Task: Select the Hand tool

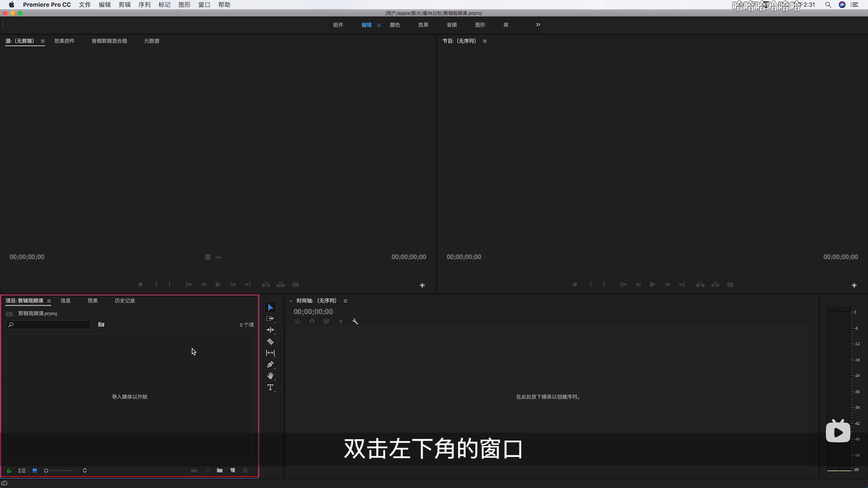Action: point(270,376)
